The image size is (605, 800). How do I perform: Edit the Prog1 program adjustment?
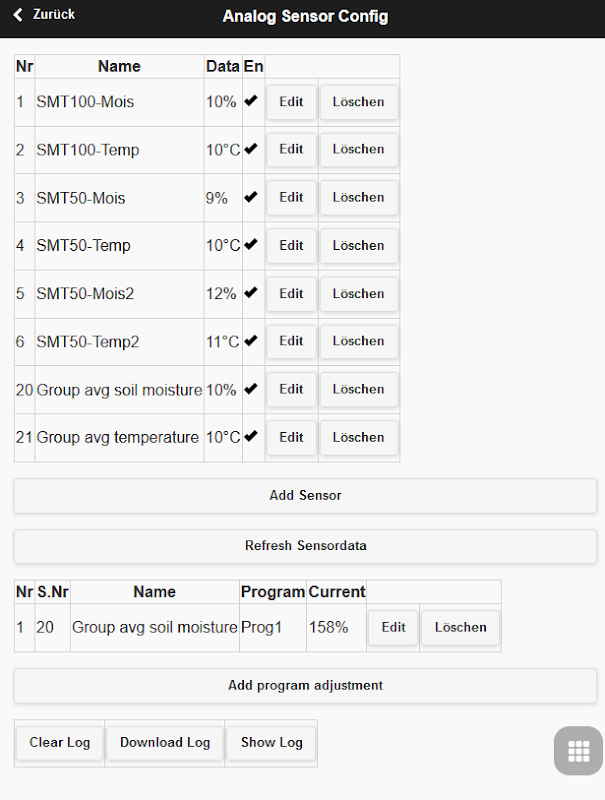click(x=393, y=627)
